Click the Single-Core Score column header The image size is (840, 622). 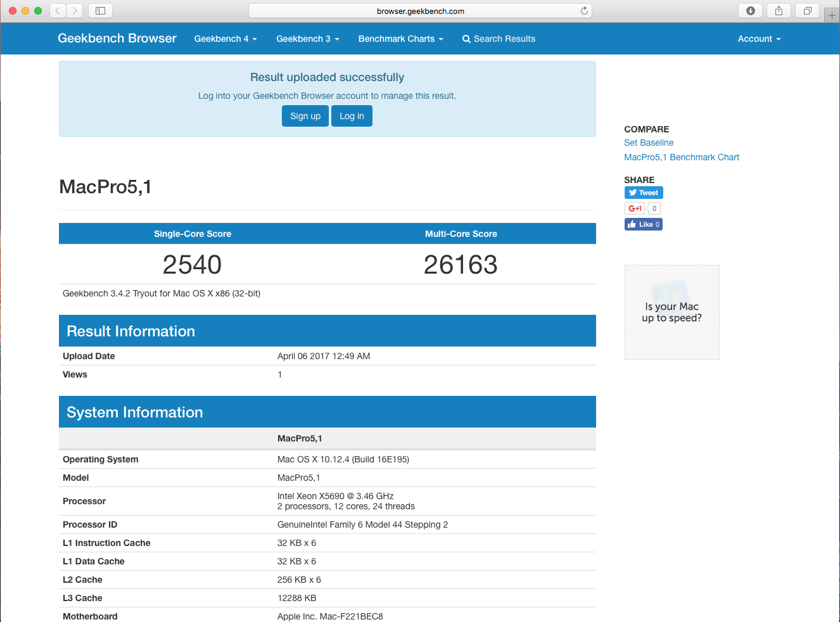pyautogui.click(x=193, y=234)
